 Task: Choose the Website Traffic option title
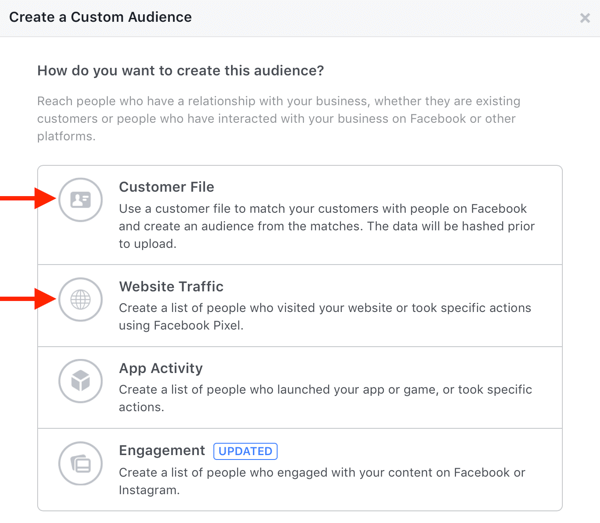171,287
